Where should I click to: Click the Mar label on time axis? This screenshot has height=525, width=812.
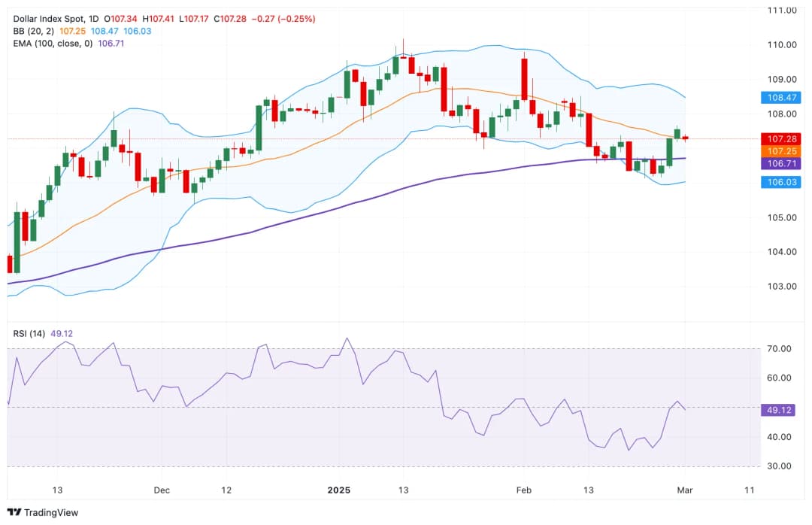pos(684,490)
